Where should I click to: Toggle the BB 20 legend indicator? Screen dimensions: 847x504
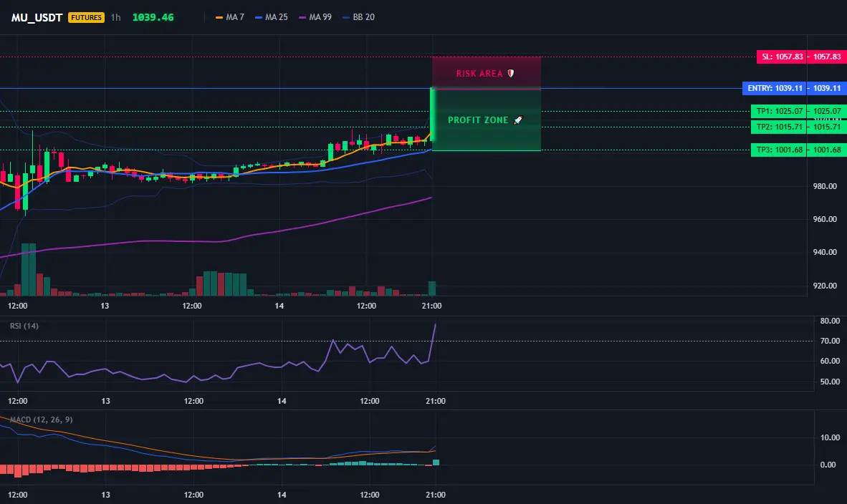(359, 17)
